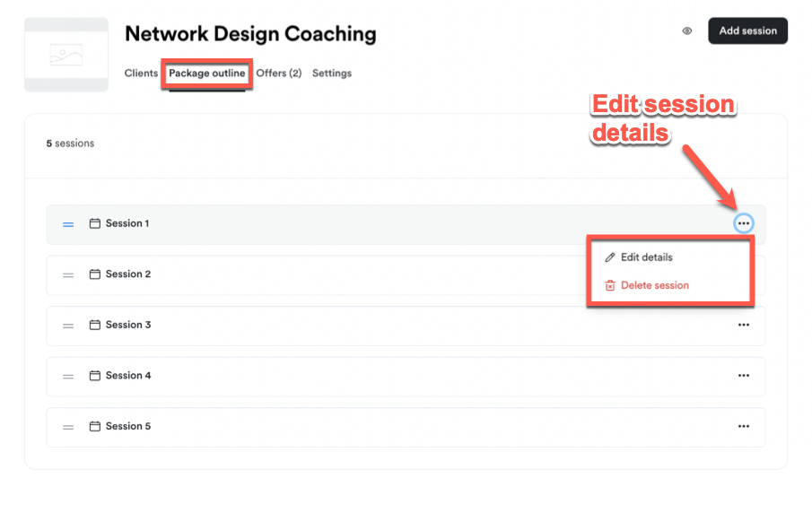Open the Session 3 three-dot menu
This screenshot has width=812, height=513.
pyautogui.click(x=743, y=325)
